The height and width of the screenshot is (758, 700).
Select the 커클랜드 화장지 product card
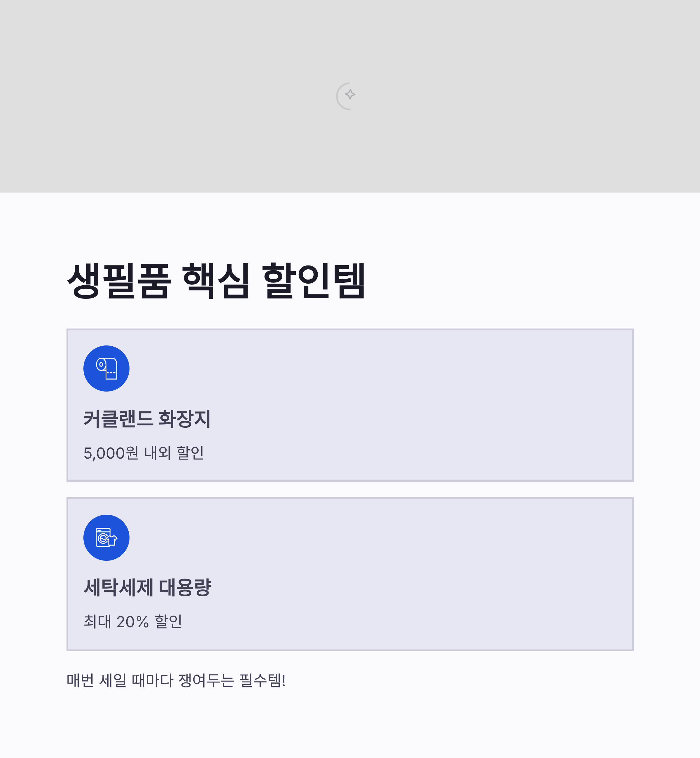tap(350, 405)
